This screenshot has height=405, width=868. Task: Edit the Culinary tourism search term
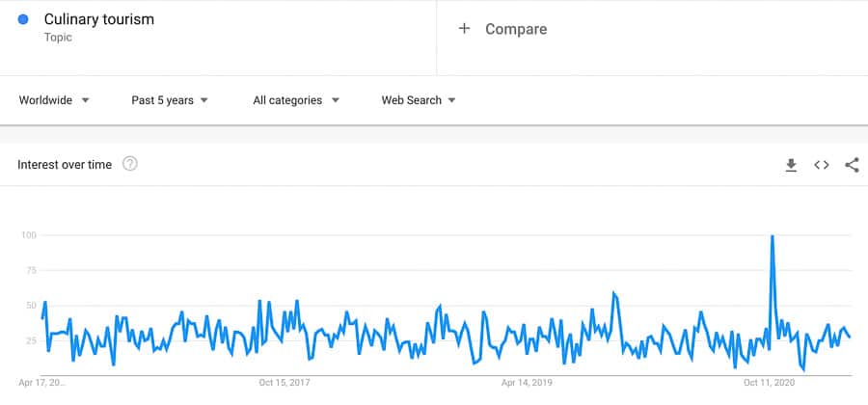pos(99,19)
